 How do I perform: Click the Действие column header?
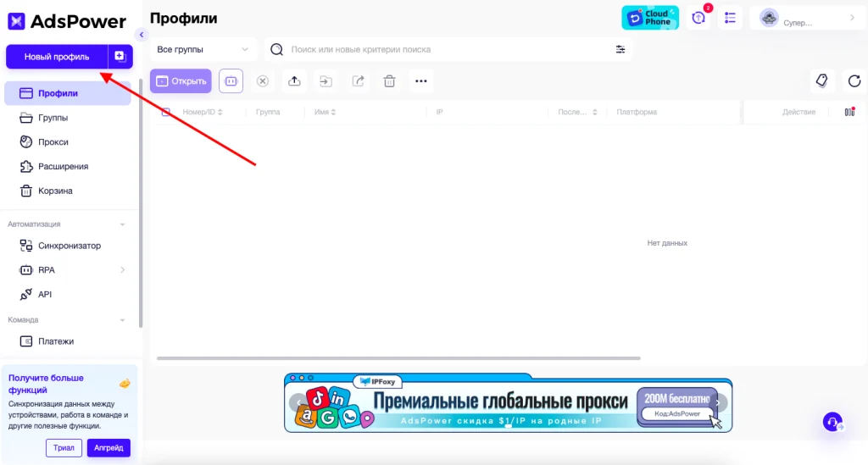(x=798, y=112)
